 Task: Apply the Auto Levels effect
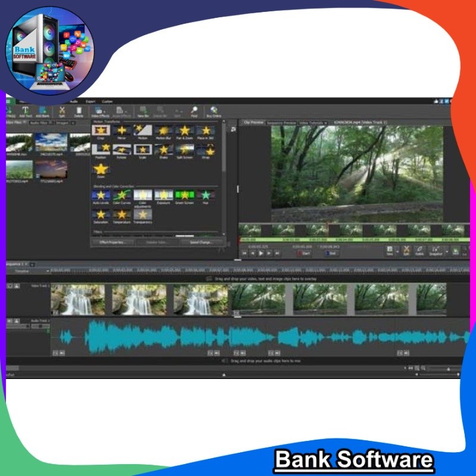(101, 197)
